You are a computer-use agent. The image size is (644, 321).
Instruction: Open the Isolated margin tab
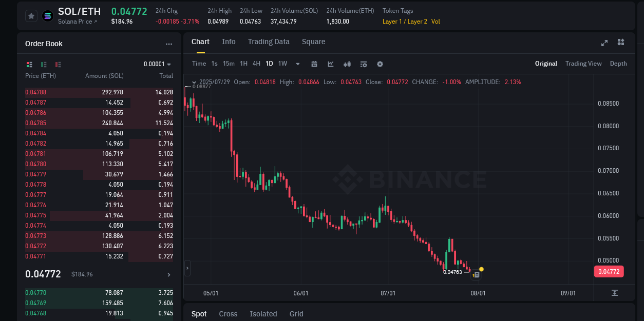point(263,314)
